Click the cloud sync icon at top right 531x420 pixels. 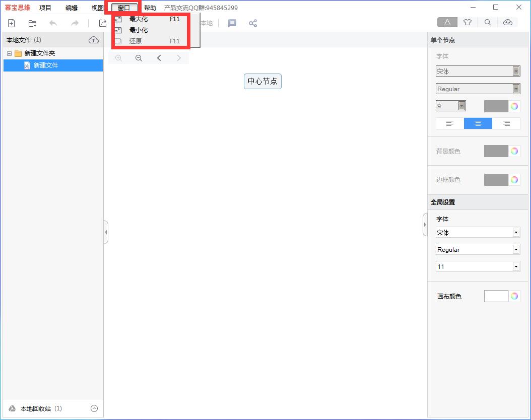pyautogui.click(x=508, y=22)
